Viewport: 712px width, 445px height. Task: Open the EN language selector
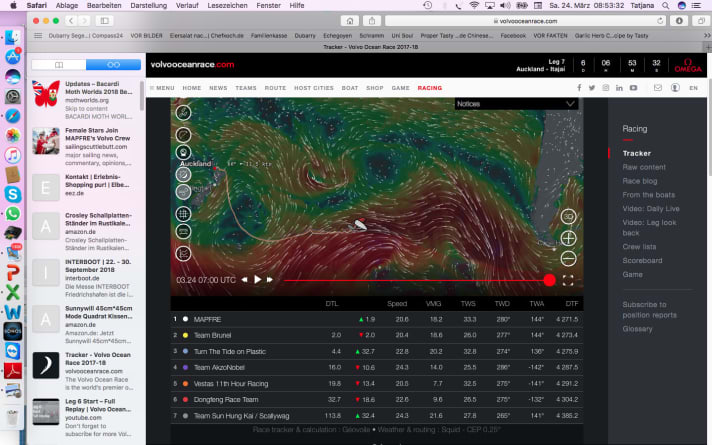click(x=693, y=88)
